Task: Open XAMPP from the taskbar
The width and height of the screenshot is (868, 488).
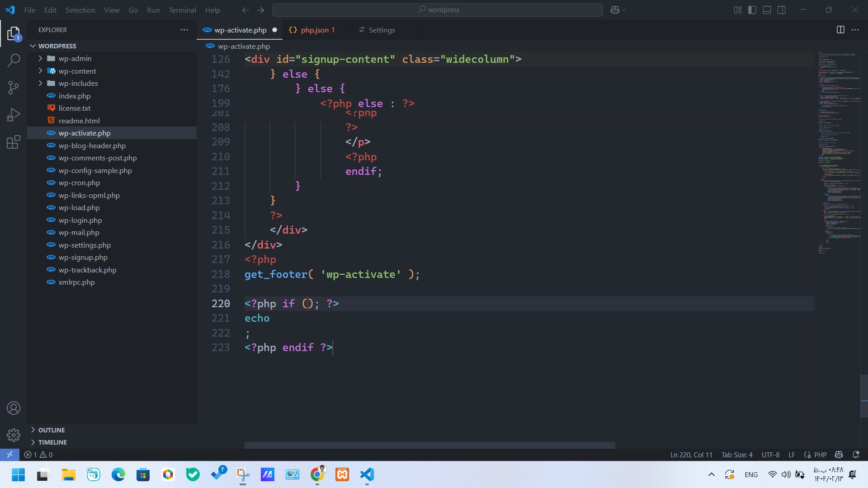Action: click(x=342, y=474)
